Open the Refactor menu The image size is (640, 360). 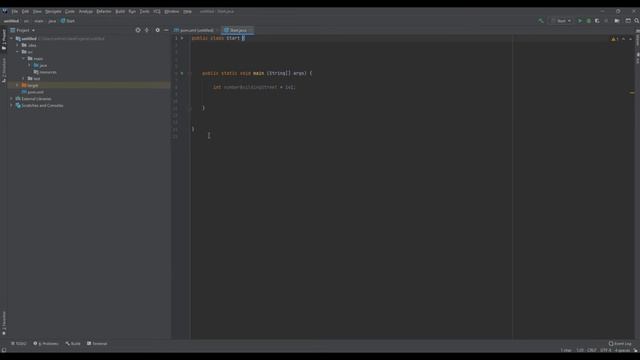pyautogui.click(x=104, y=11)
